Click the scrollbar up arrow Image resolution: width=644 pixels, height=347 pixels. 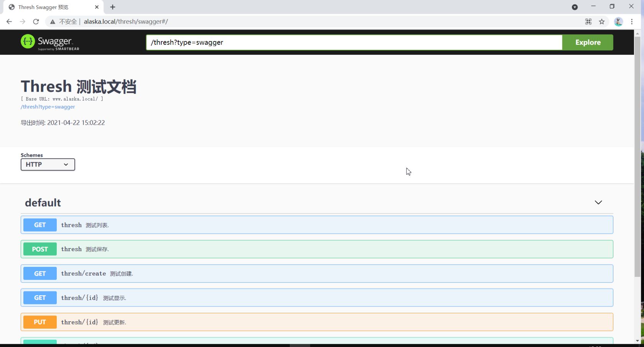[637, 34]
